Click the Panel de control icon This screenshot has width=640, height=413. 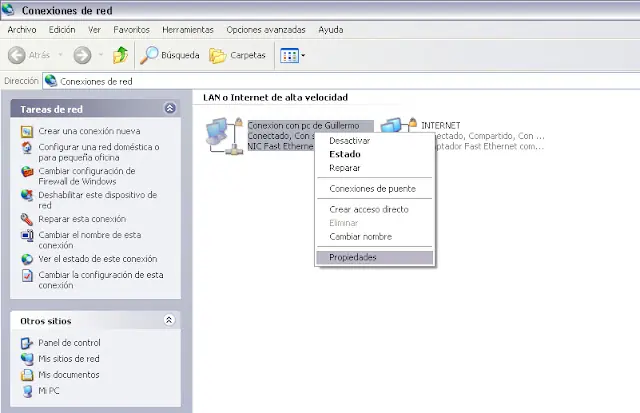[27, 343]
